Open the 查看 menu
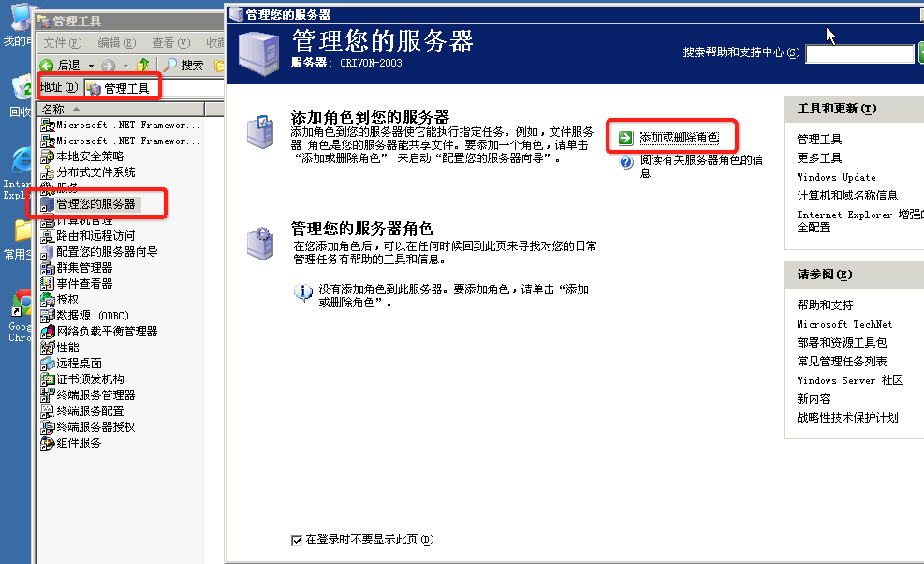 coord(170,43)
